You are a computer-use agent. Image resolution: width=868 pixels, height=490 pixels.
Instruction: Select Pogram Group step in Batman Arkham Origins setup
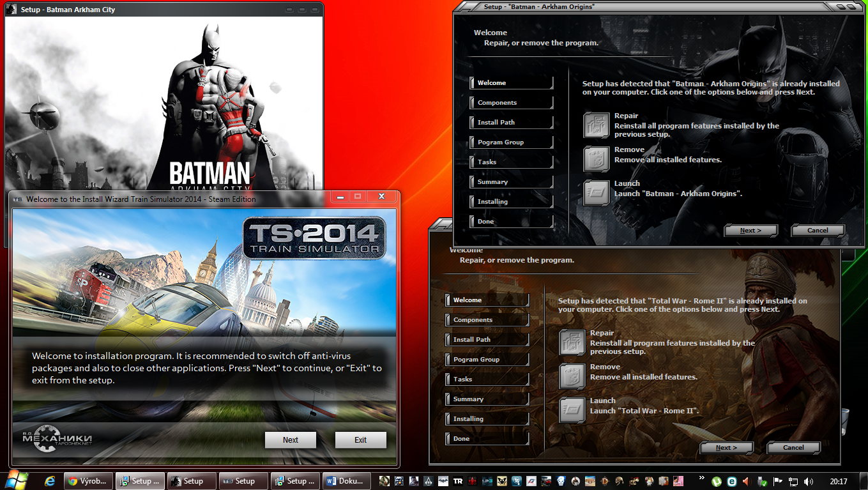coord(511,142)
